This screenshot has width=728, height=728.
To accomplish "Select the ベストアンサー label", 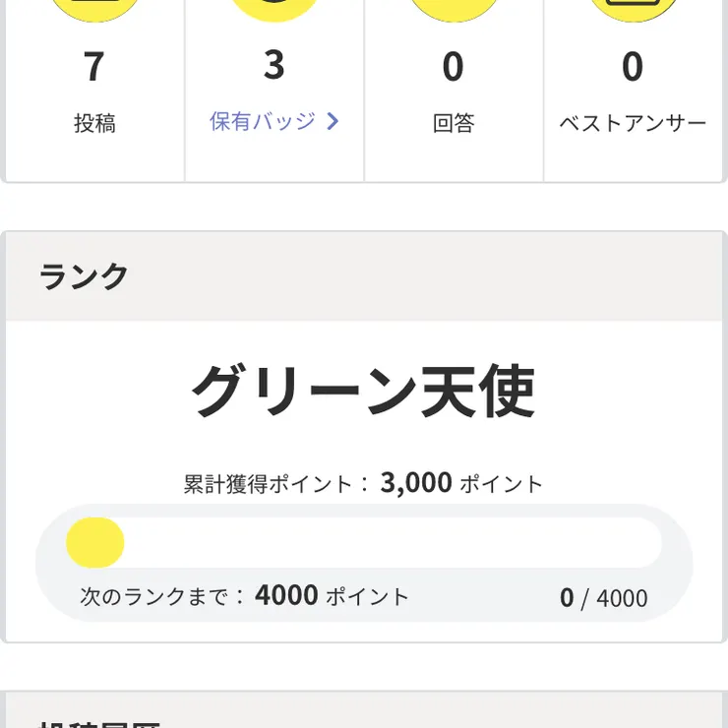I will [633, 124].
